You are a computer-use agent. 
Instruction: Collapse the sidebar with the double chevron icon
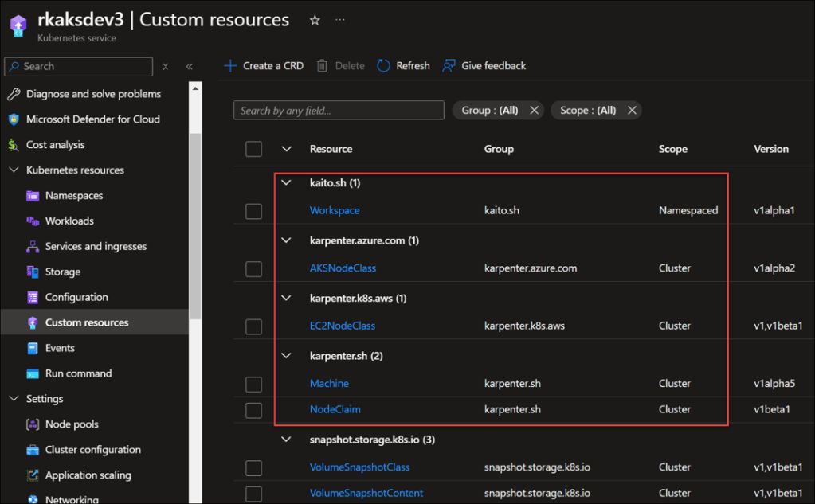(190, 67)
